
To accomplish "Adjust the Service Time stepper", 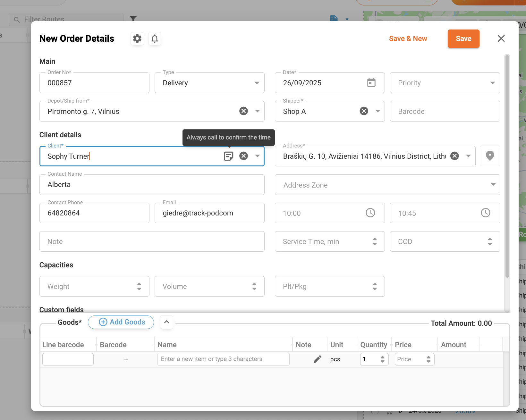I will click(x=375, y=241).
